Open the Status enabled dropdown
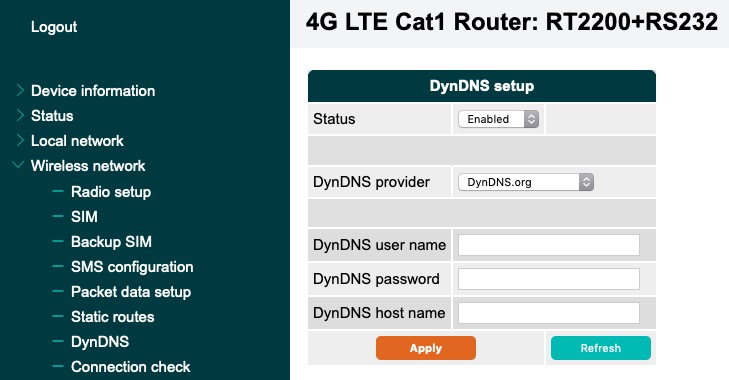This screenshot has height=380, width=729. pos(498,119)
